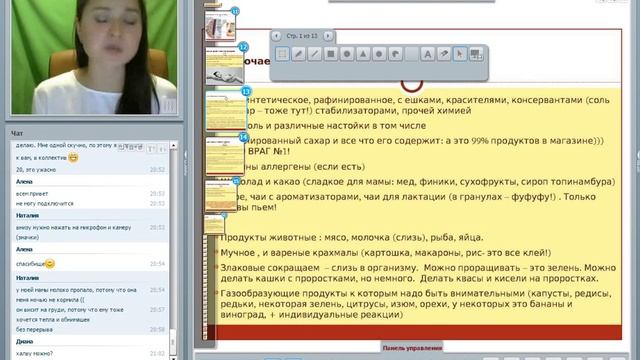Screen dimensions: 640x360
Task: Click slide text 'ВРАГ №1!'
Action: (x=269, y=151)
